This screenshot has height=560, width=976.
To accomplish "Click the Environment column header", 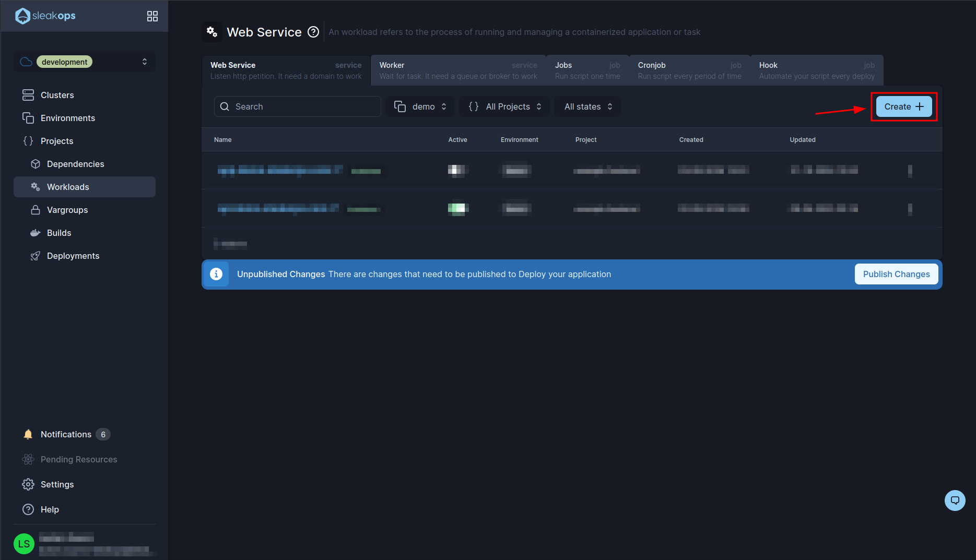I will pos(519,139).
